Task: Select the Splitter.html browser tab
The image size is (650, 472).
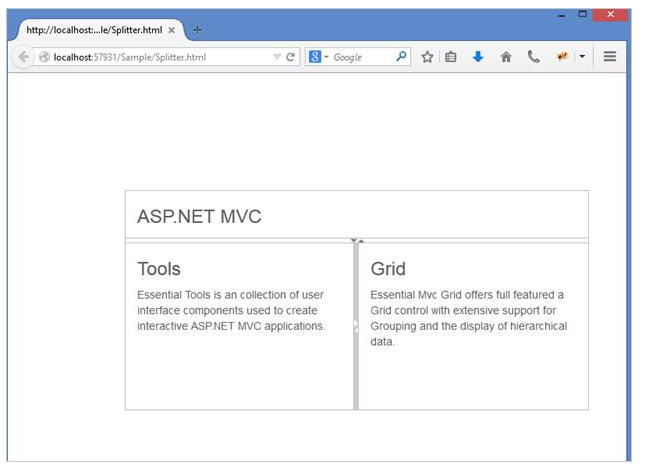Action: [x=93, y=30]
